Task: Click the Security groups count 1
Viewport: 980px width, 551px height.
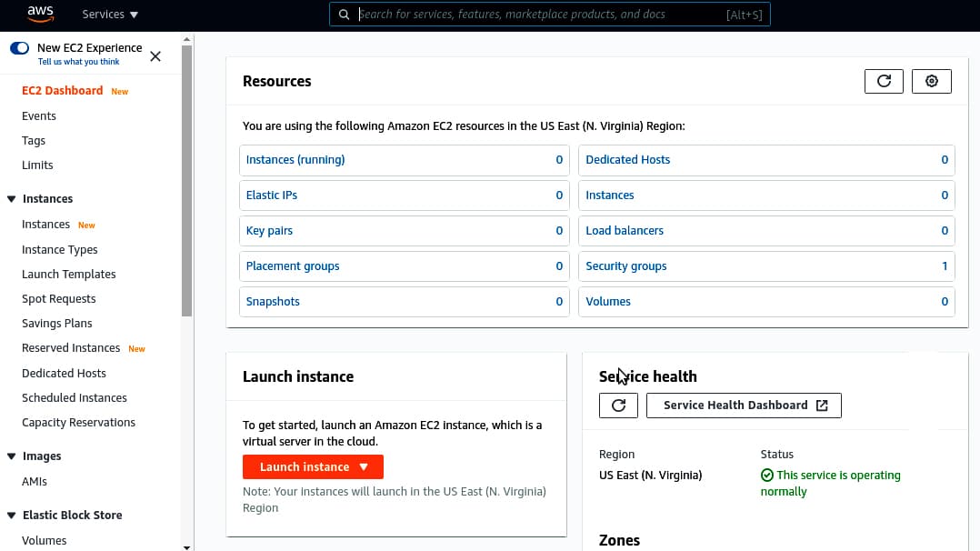Action: [x=945, y=265]
